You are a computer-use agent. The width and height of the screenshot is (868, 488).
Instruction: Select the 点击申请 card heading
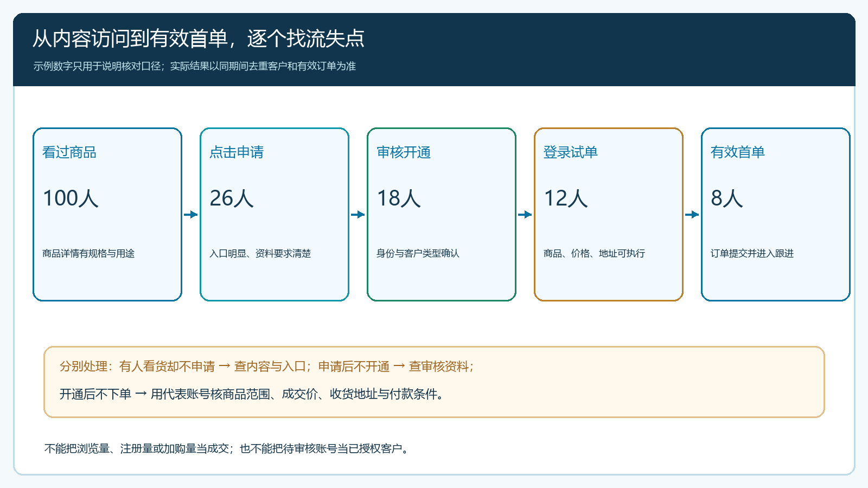click(x=237, y=152)
